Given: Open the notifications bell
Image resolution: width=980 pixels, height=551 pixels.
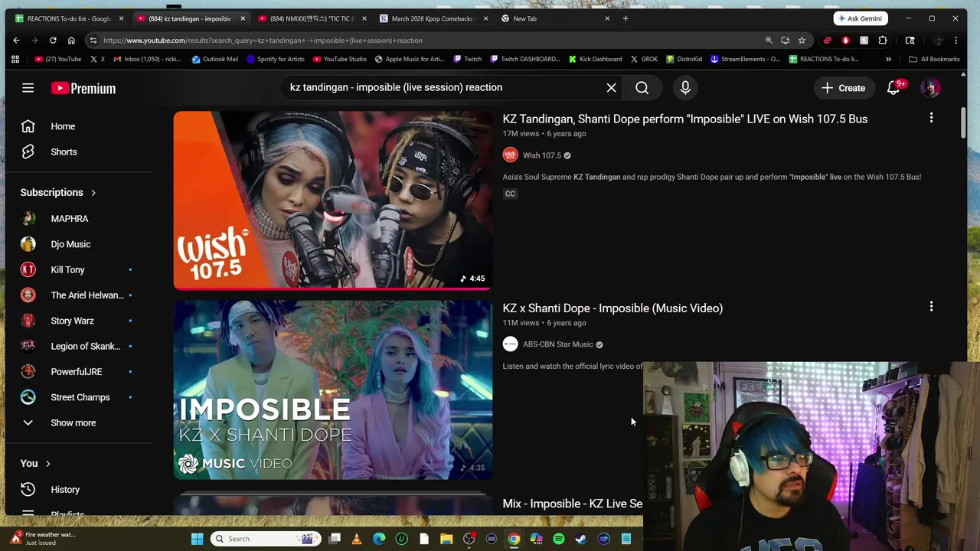Looking at the screenshot, I should pos(893,88).
